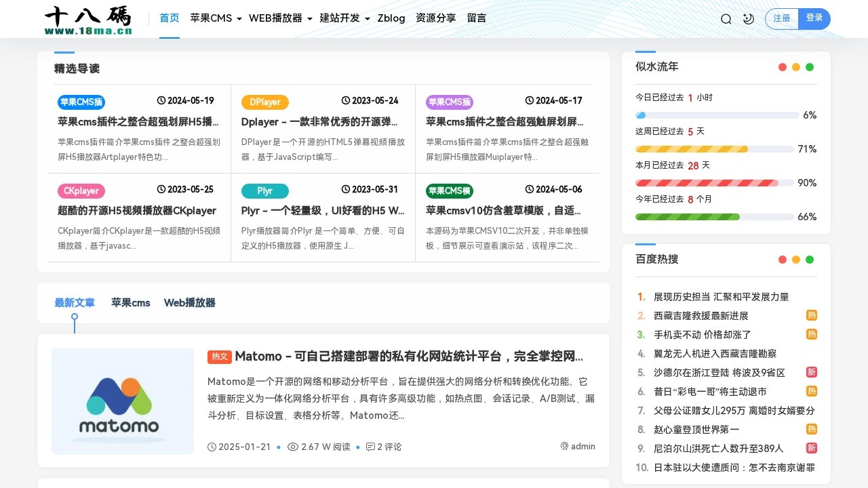Viewport: 868px width, 488px height.
Task: Switch to the Web播放器 tab
Action: coord(190,303)
